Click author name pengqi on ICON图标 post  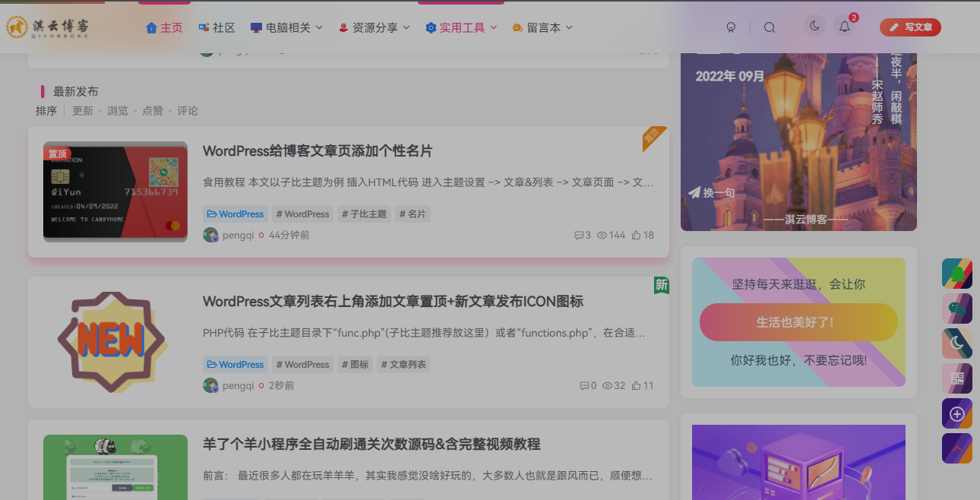point(238,386)
